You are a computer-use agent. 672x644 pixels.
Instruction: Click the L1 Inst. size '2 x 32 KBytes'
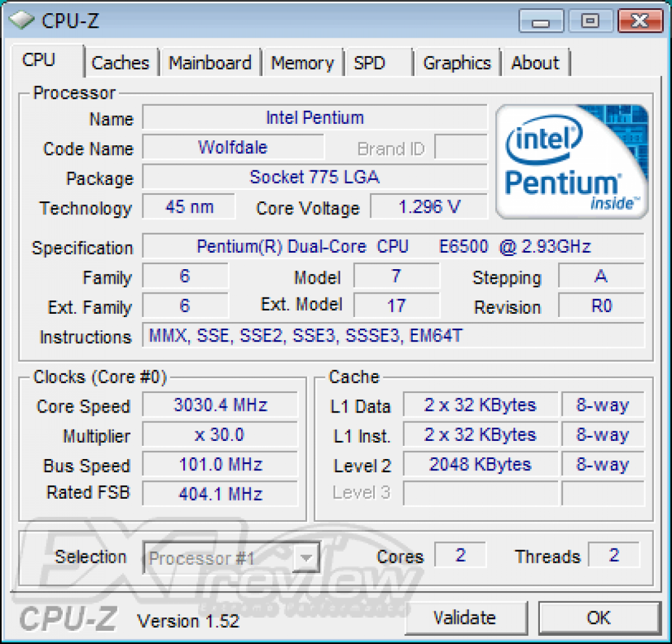pos(481,435)
